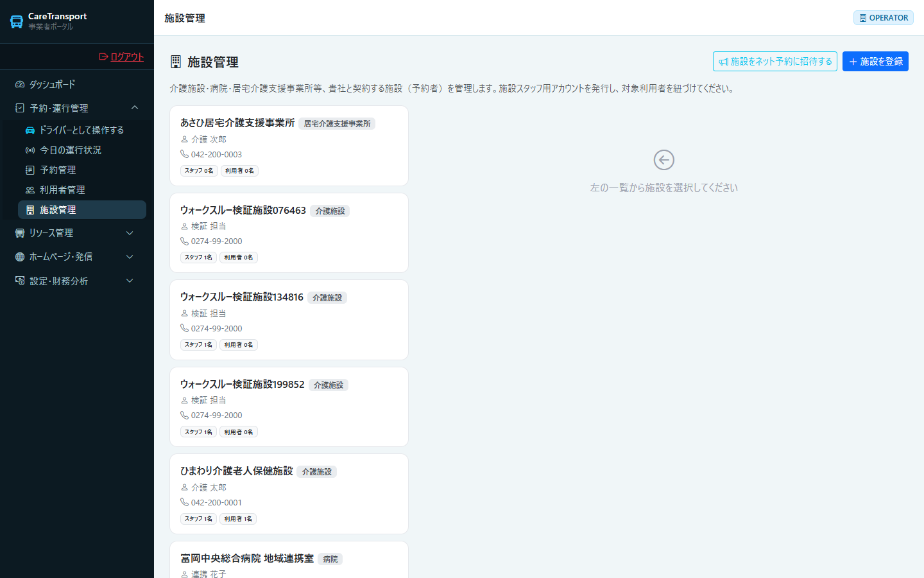Screen dimensions: 924x578
Task: Open ドライバーとして操作する menu item
Action: [x=82, y=130]
